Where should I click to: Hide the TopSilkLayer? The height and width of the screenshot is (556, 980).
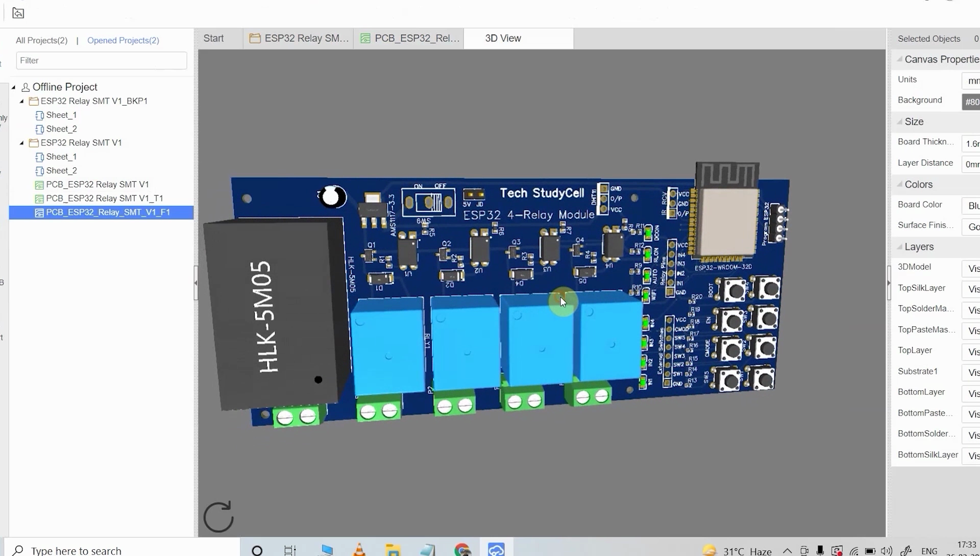coord(972,289)
